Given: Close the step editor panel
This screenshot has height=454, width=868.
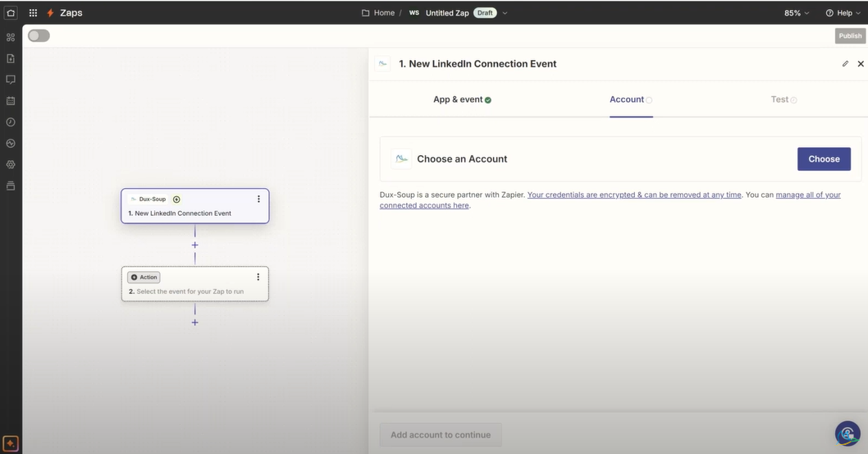Looking at the screenshot, I should [x=861, y=64].
